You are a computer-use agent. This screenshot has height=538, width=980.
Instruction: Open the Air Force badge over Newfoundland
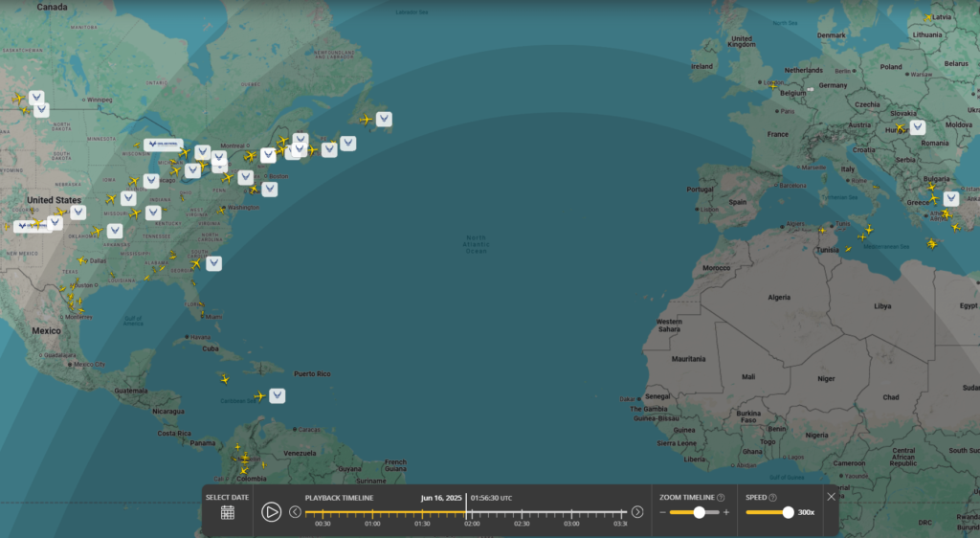coord(384,119)
